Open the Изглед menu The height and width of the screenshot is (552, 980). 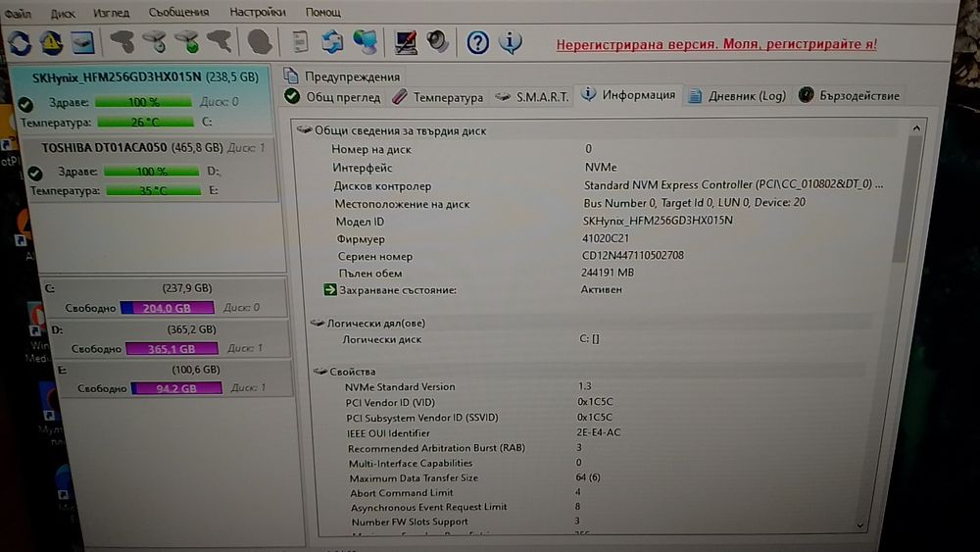pyautogui.click(x=111, y=13)
